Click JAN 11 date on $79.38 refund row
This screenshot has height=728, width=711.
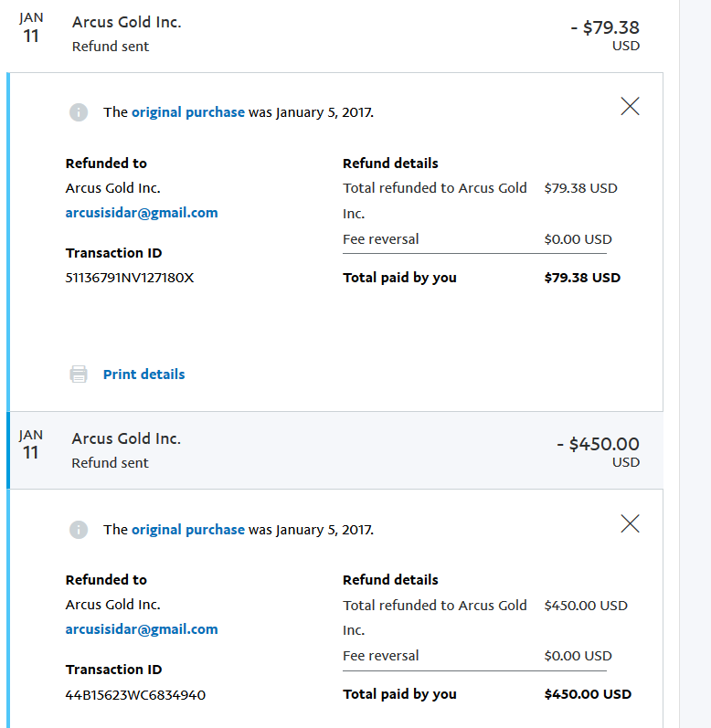click(x=31, y=29)
